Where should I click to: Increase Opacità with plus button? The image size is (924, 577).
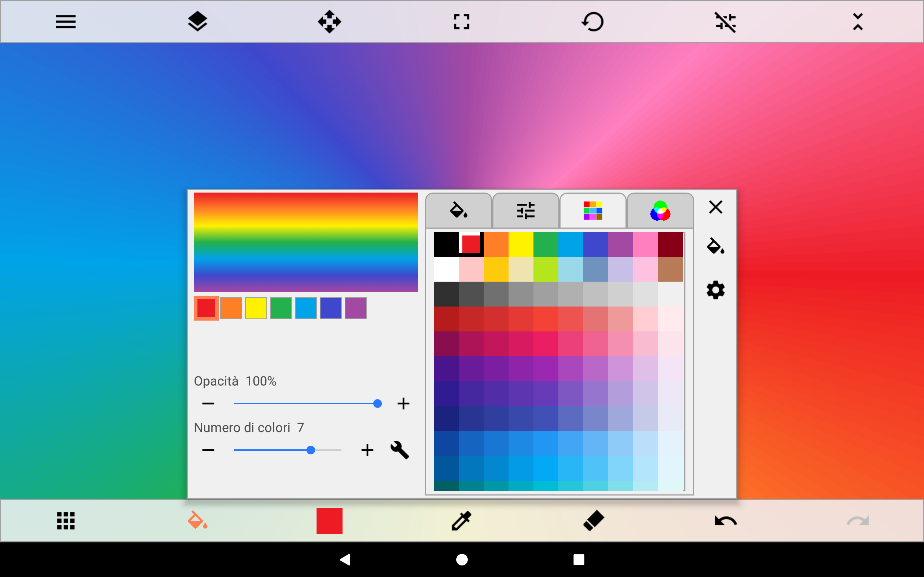coord(403,404)
